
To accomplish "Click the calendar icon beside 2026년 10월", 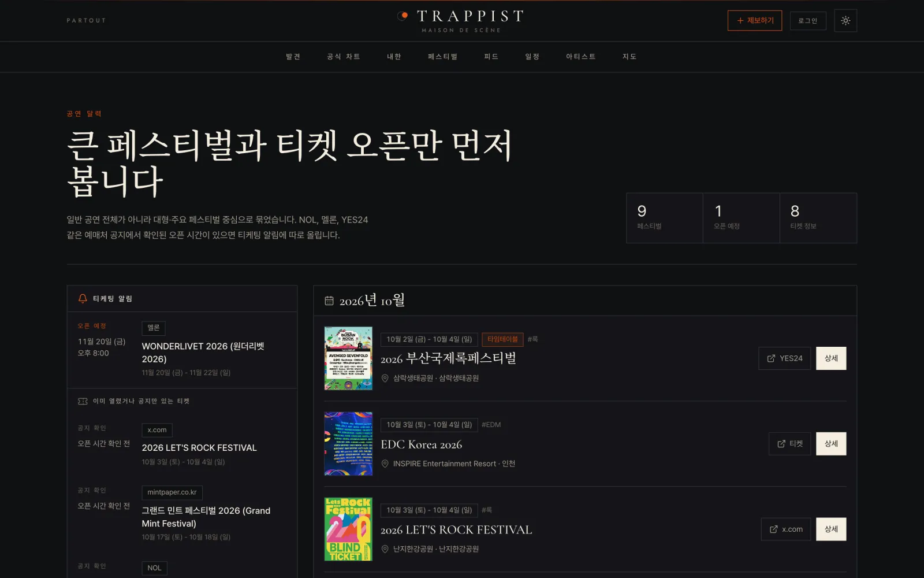I will [x=329, y=301].
